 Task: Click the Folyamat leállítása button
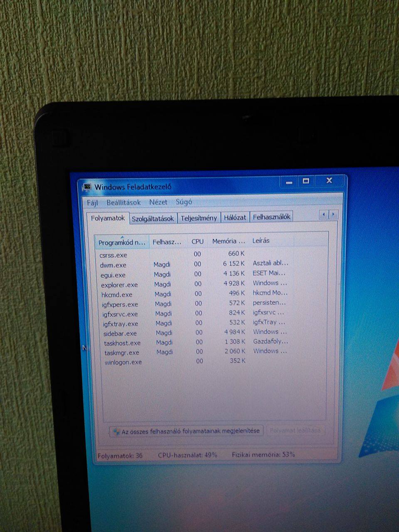(295, 430)
